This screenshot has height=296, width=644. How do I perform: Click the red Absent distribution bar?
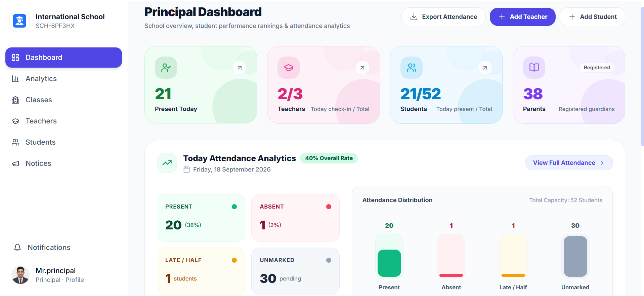451,275
